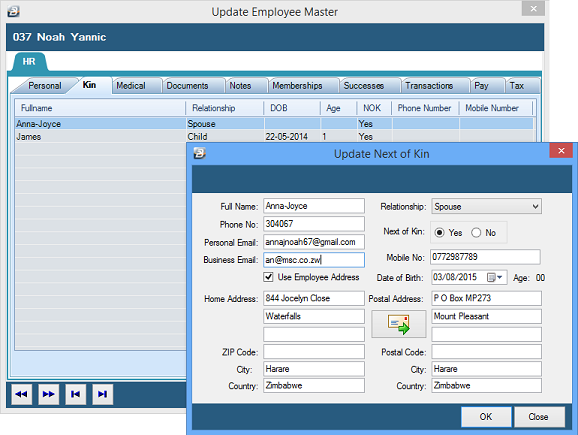Close the Update Employee Master window
The width and height of the screenshot is (578, 435).
pyautogui.click(x=533, y=8)
